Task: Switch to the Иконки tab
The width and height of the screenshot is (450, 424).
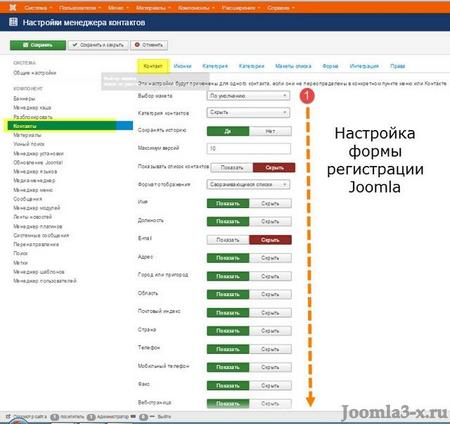Action: [x=183, y=66]
